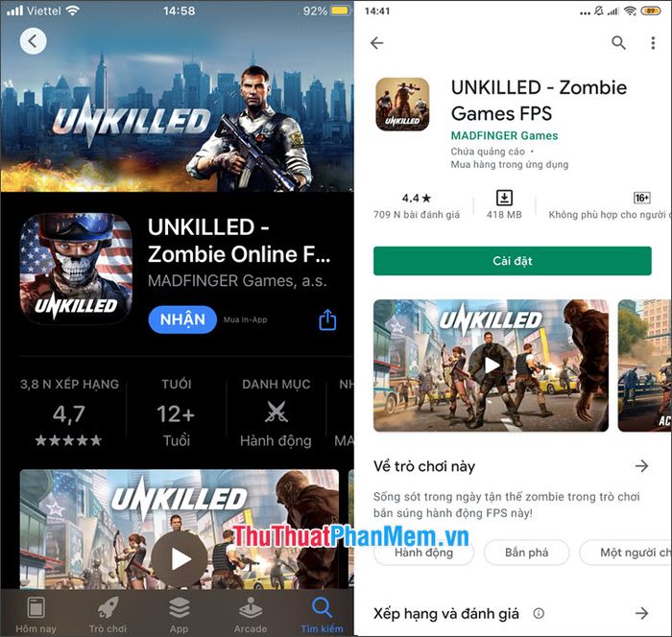Tap the UNKILLED Google Play app icon
The height and width of the screenshot is (637, 672).
[402, 105]
